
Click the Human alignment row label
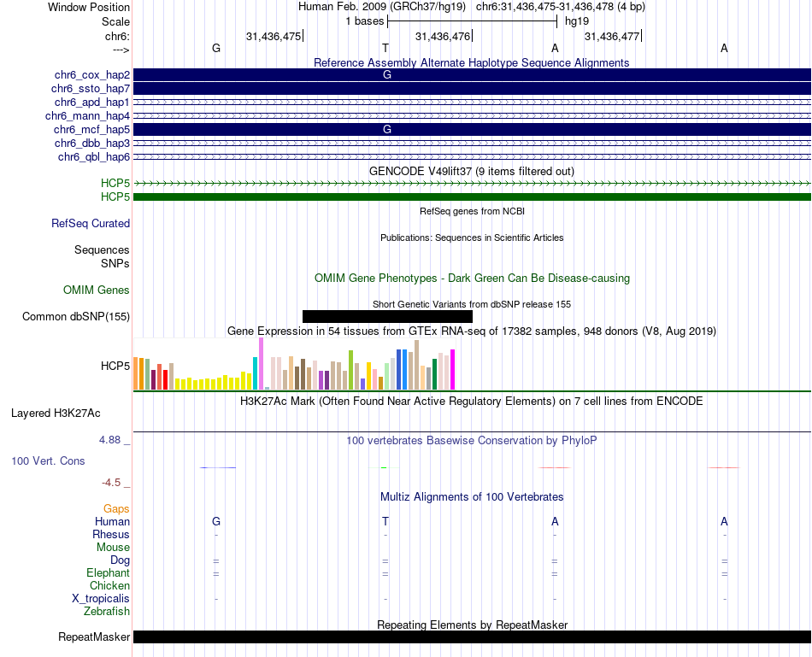click(x=112, y=521)
